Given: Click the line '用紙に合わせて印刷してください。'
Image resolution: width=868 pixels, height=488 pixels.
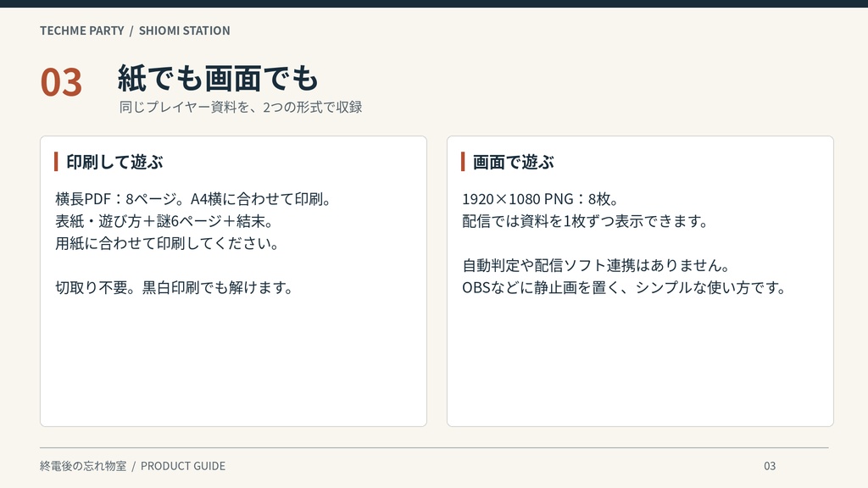Looking at the screenshot, I should [x=167, y=243].
